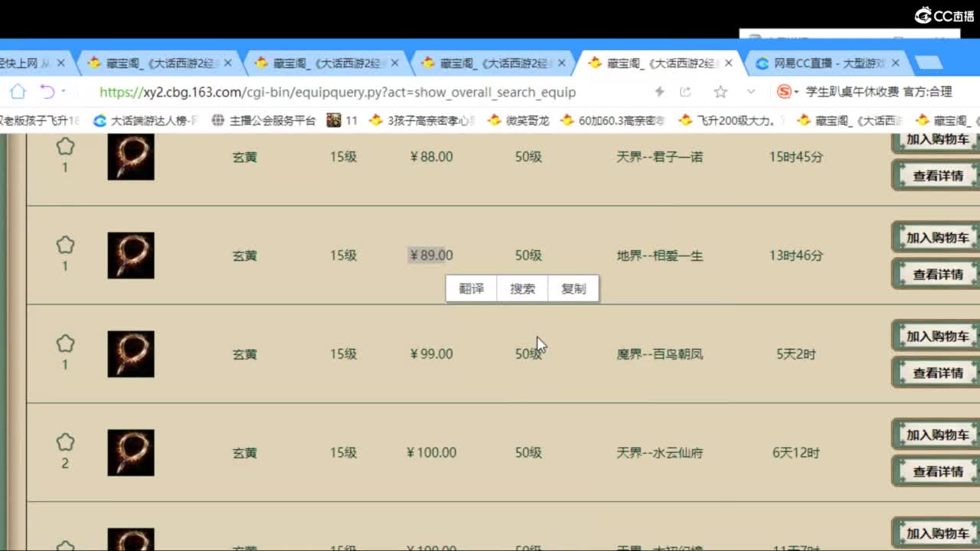Add the 水云仙府 item to cart
Screen dimensions: 980x551
click(937, 435)
